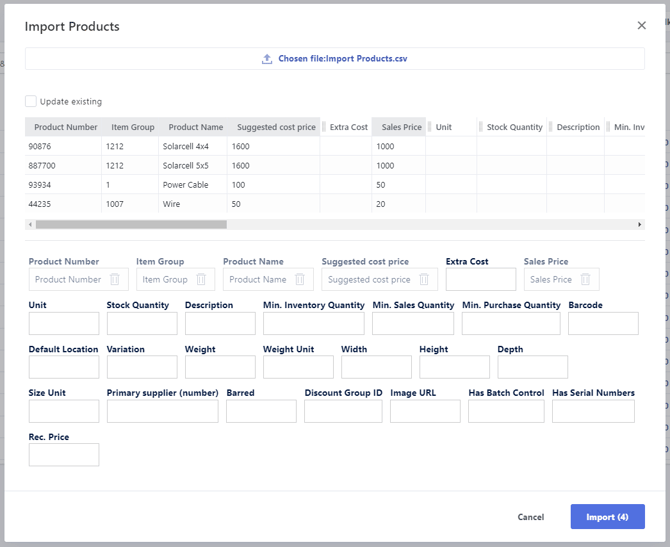Click the Barred mapping field
This screenshot has width=670, height=547.
pyautogui.click(x=261, y=411)
